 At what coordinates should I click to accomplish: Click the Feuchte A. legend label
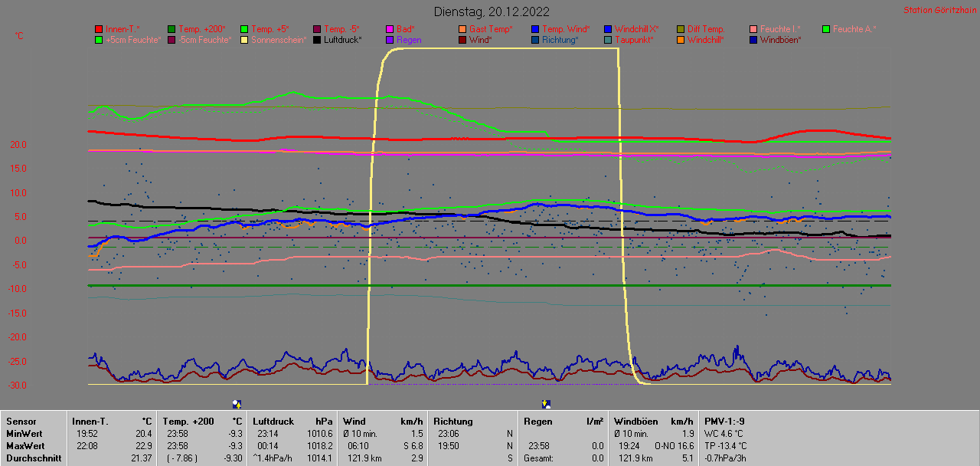tap(854, 29)
